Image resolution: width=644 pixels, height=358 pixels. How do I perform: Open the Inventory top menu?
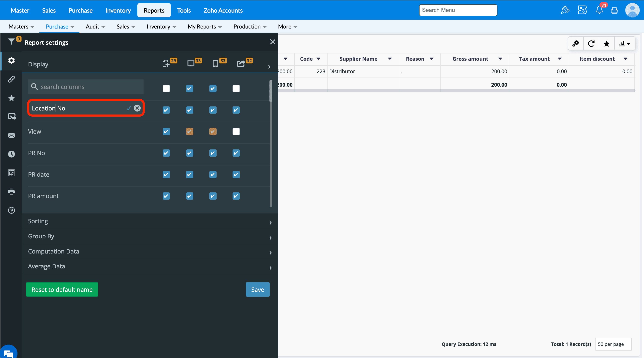[118, 10]
